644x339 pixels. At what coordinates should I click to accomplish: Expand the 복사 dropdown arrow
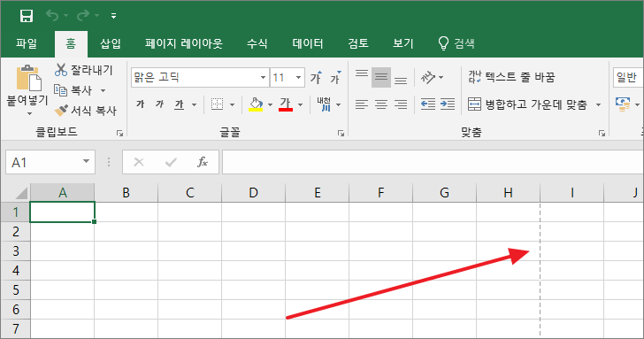103,90
